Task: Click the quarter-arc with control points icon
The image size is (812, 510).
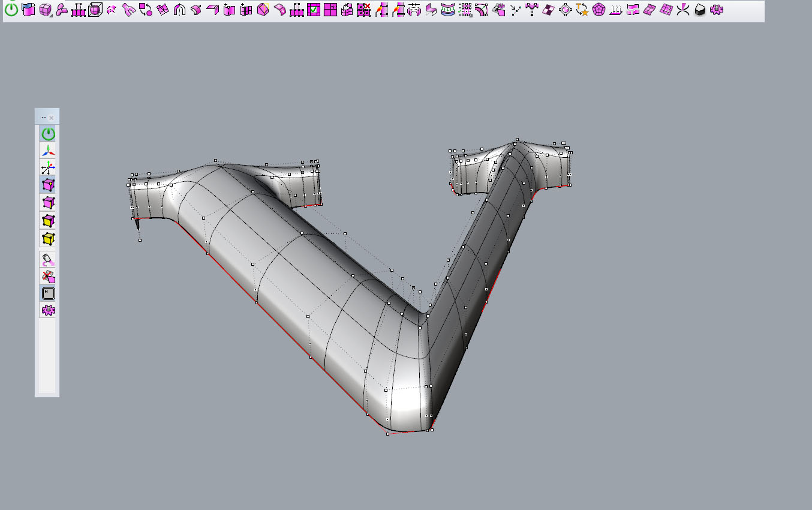Action: (x=482, y=10)
